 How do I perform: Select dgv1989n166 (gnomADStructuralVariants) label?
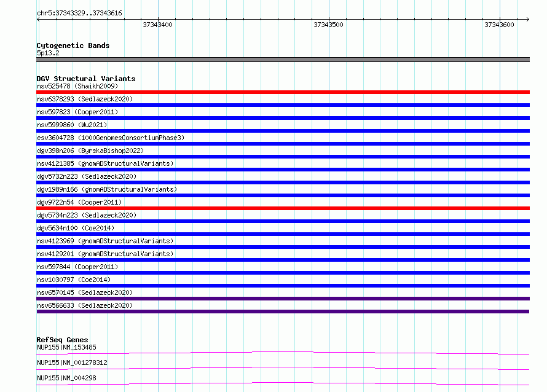107,189
